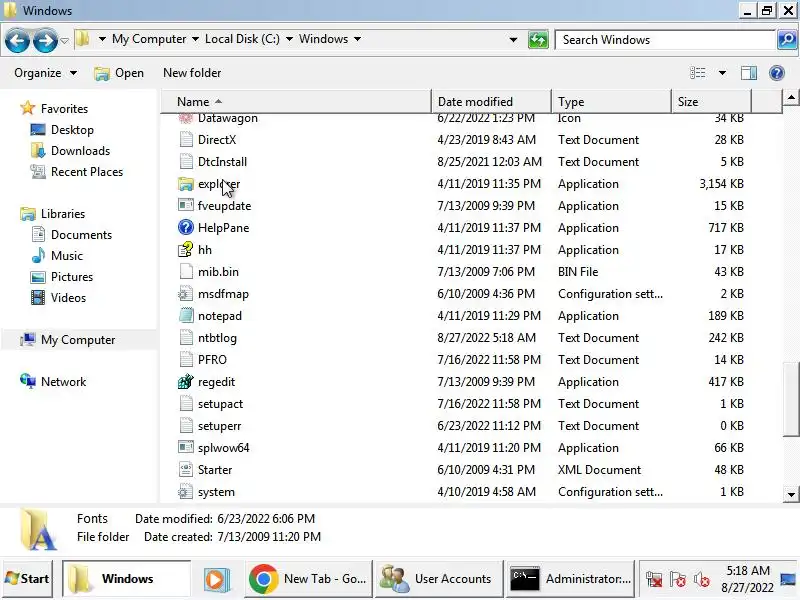The image size is (800, 600).
Task: Sort by the Size column header
Action: [711, 102]
